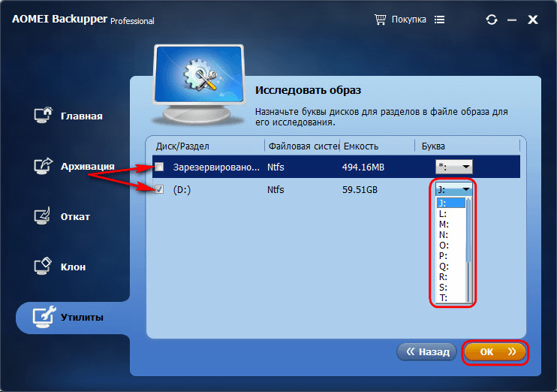Click the Буква column header
This screenshot has height=392, width=557.
(x=433, y=146)
